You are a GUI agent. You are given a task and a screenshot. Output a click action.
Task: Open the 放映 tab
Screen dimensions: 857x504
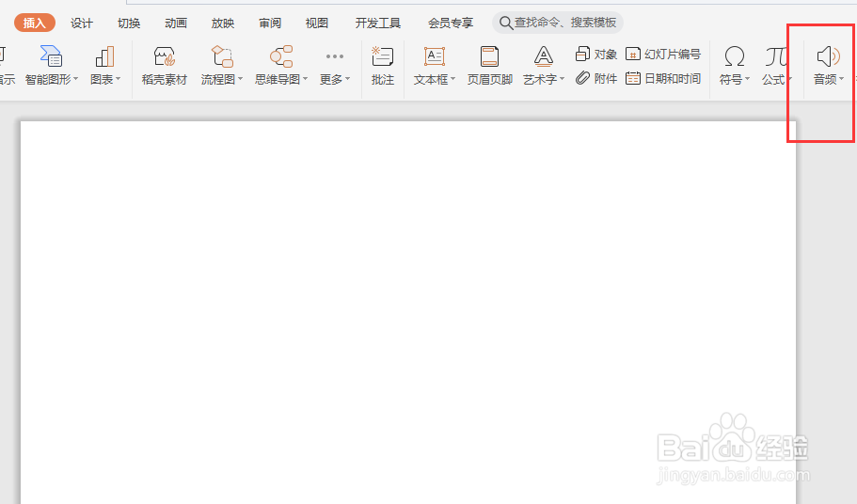(x=223, y=23)
